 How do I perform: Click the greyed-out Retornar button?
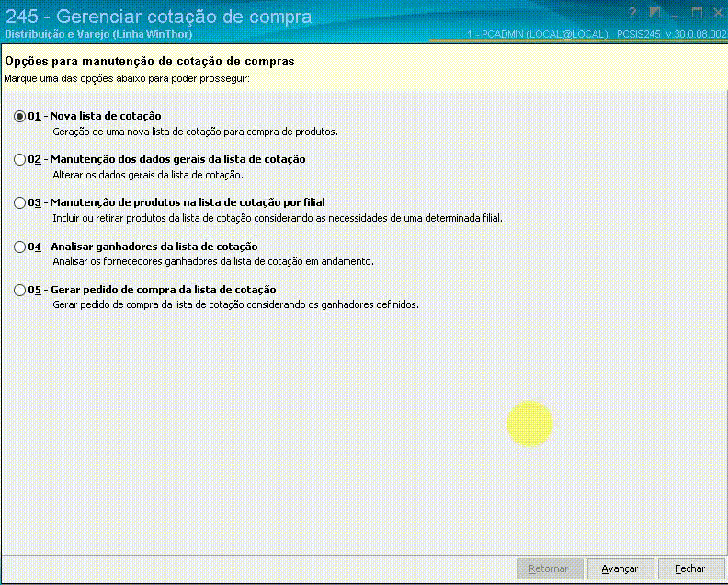pyautogui.click(x=550, y=568)
